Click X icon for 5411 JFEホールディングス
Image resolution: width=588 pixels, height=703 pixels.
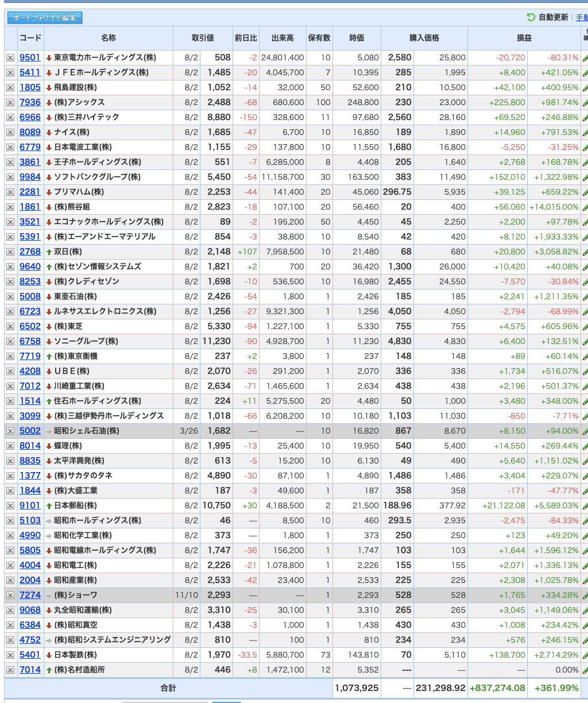coord(10,72)
